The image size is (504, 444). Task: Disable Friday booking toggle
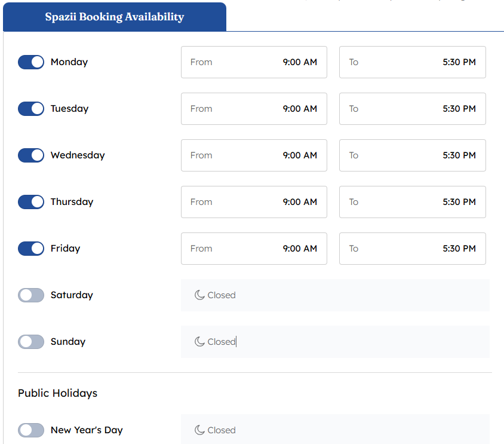[31, 249]
